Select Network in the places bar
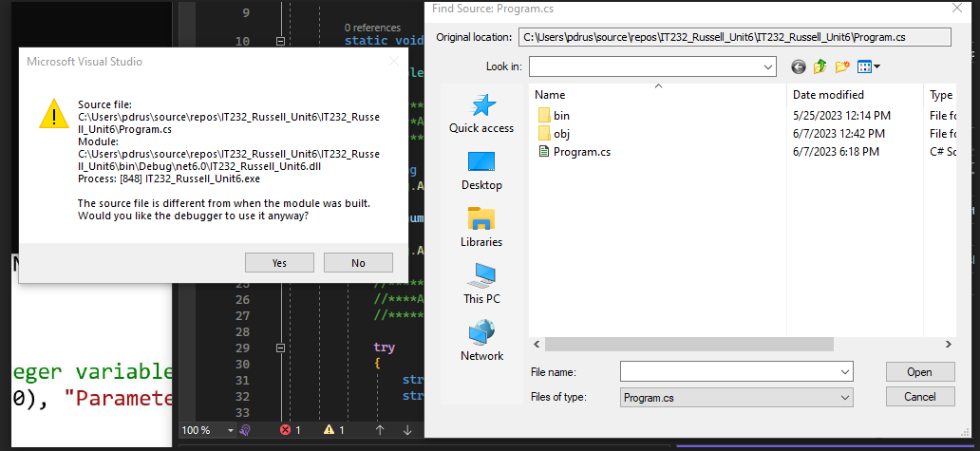Image resolution: width=980 pixels, height=451 pixels. [x=481, y=341]
